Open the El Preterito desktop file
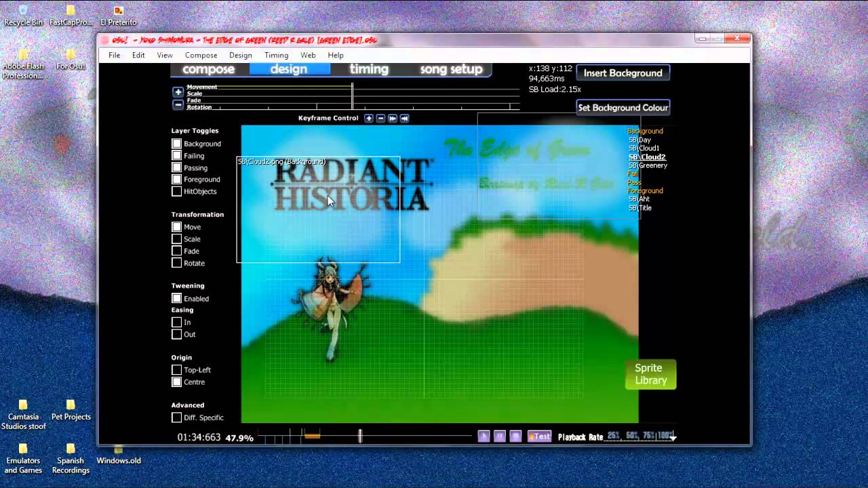 [118, 16]
